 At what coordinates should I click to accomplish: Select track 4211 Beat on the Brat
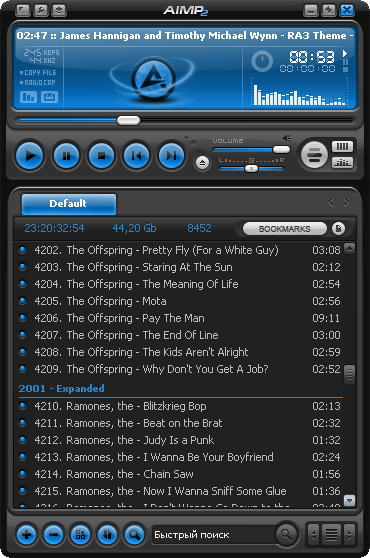tap(180, 423)
